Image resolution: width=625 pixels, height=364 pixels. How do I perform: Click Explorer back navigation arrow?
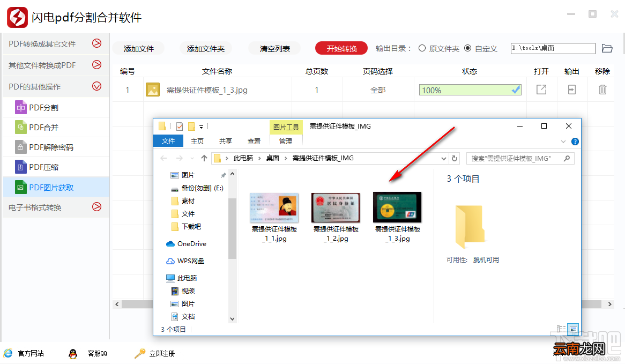click(163, 158)
